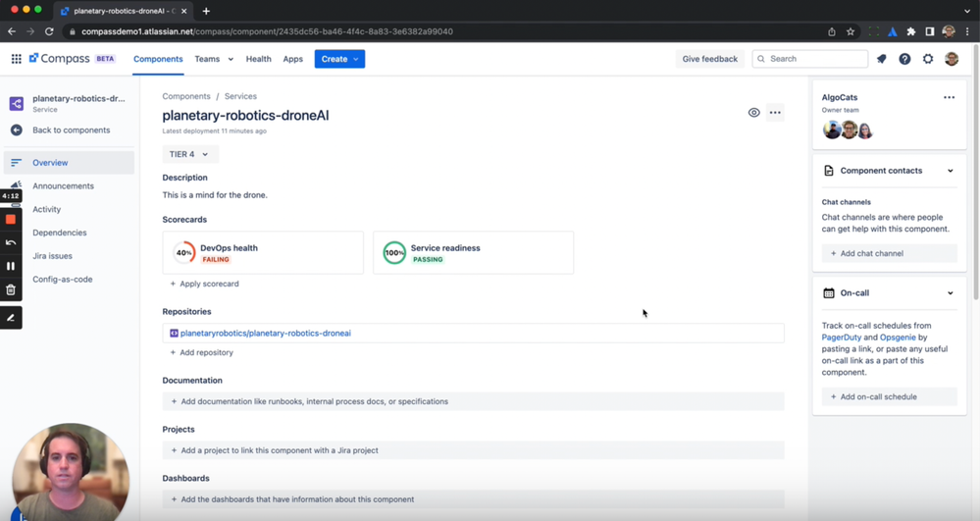Click the Compass logo
This screenshot has height=521, width=980.
[x=60, y=58]
